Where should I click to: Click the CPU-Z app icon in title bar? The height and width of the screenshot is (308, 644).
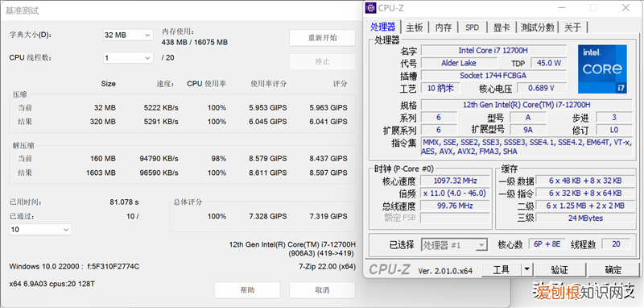click(x=370, y=7)
